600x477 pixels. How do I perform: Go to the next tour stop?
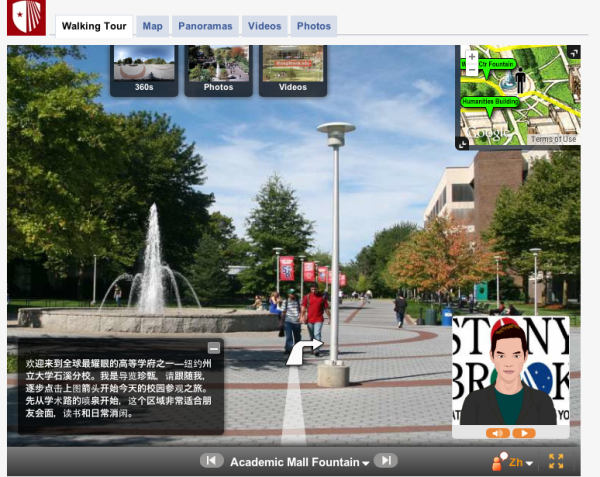tap(386, 461)
